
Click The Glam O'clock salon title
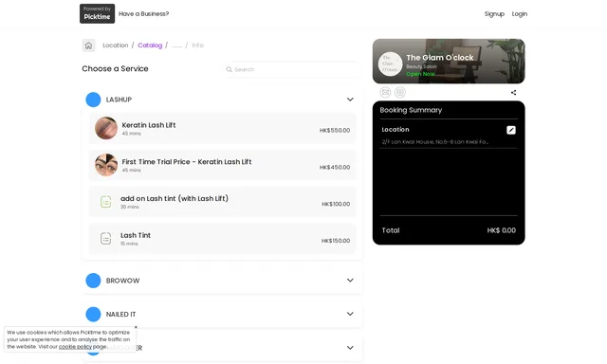(x=440, y=58)
